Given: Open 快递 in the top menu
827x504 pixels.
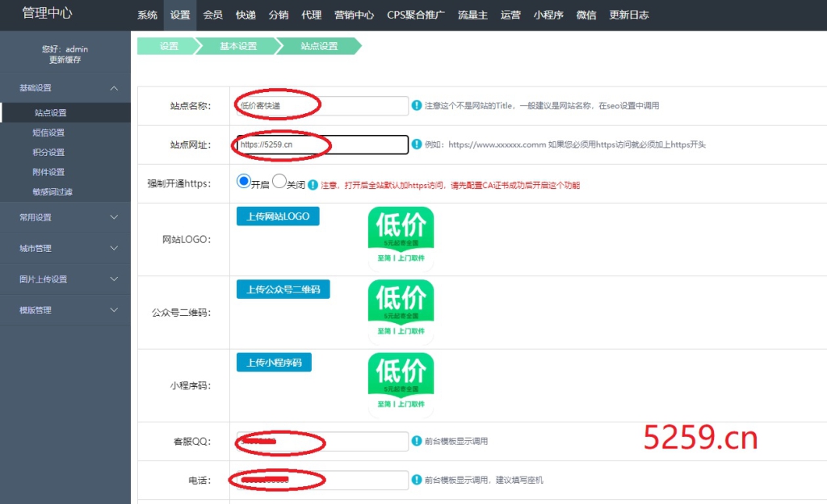Looking at the screenshot, I should tap(246, 15).
